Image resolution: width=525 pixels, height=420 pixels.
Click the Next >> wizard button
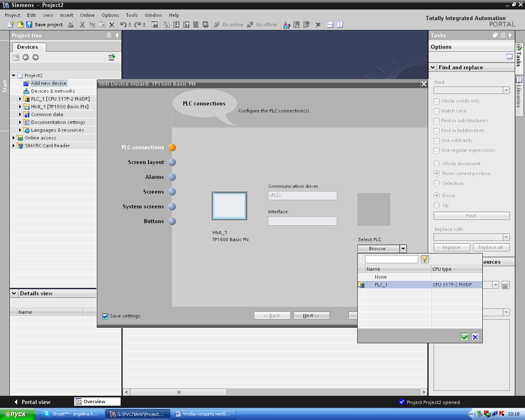(311, 315)
